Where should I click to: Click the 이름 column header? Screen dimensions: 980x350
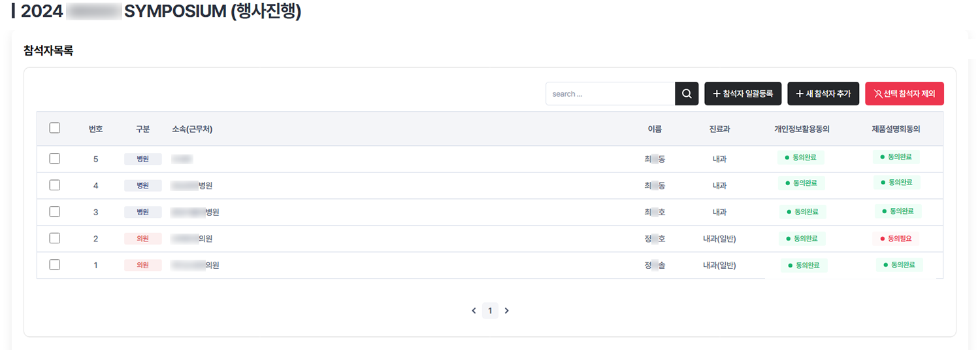coord(655,129)
